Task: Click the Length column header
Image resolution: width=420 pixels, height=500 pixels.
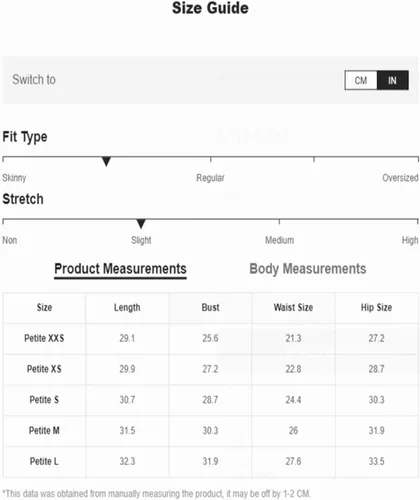Action: coord(127,307)
